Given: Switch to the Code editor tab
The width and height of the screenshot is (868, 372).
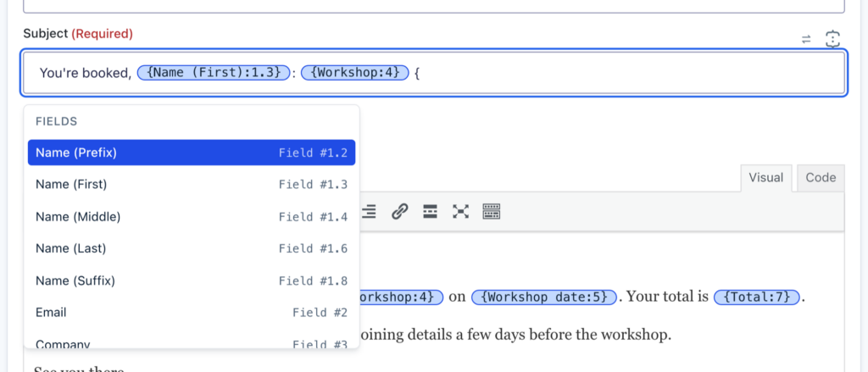Looking at the screenshot, I should tap(821, 178).
